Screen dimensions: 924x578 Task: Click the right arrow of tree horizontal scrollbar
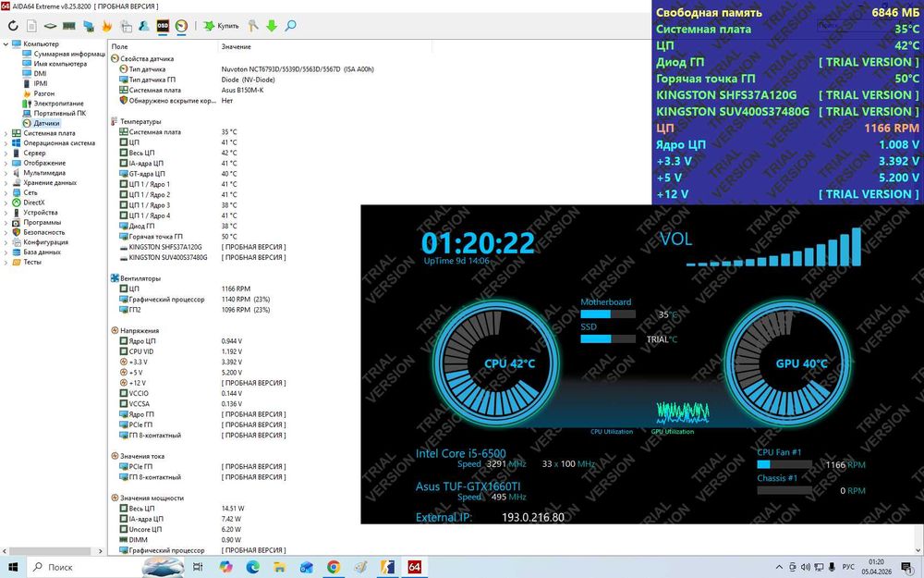pyautogui.click(x=100, y=551)
